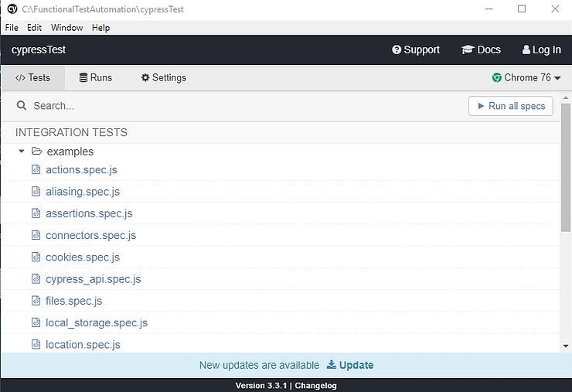Click the scrollbar down arrow
572x392 pixels.
tap(566, 346)
